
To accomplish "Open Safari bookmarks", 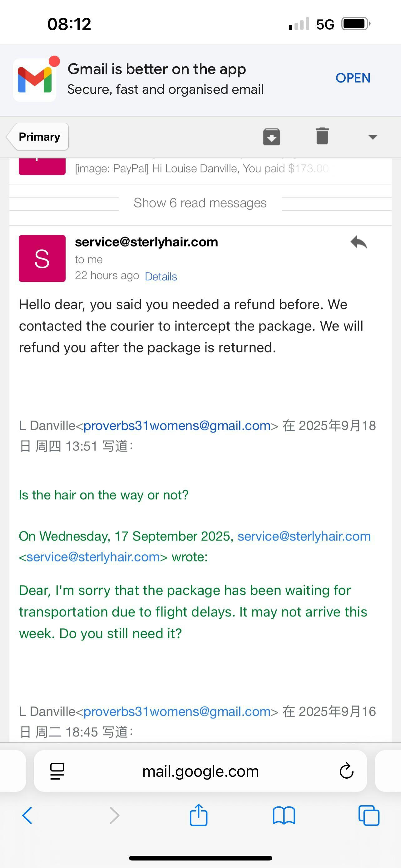I will (x=284, y=816).
